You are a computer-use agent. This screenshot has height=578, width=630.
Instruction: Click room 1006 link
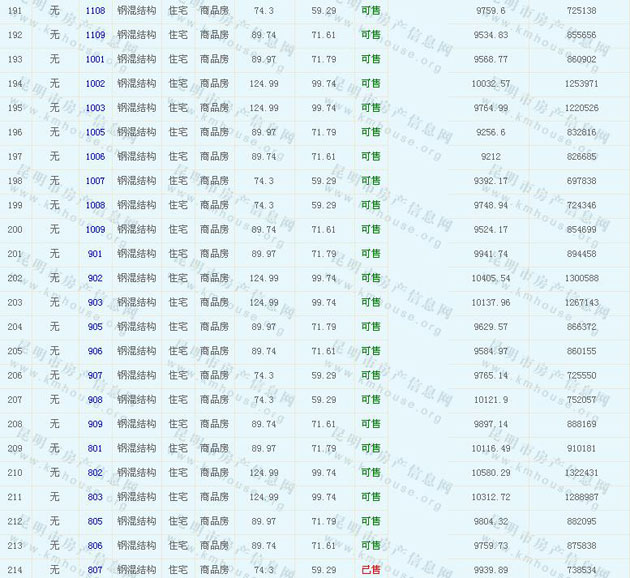[x=95, y=156]
